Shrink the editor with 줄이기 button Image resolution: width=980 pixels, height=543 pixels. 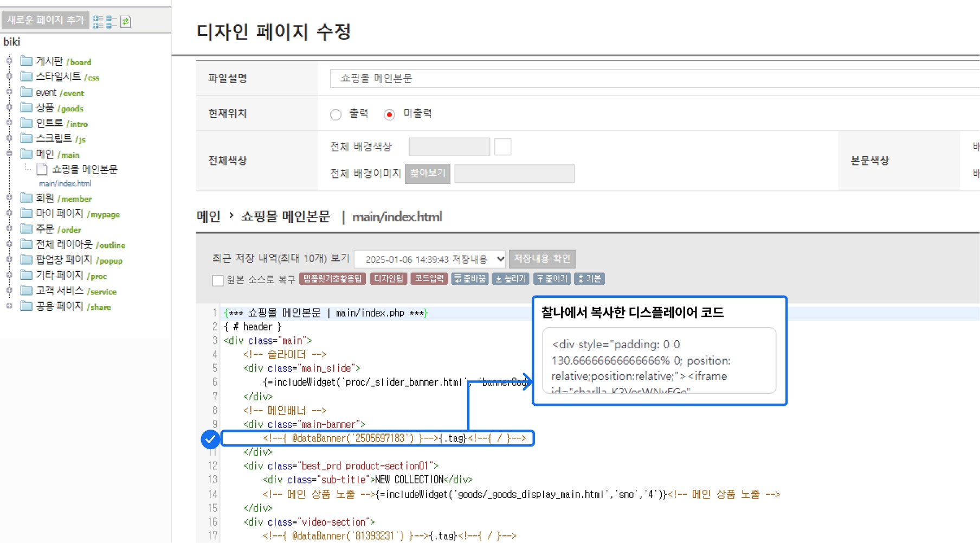coord(552,279)
